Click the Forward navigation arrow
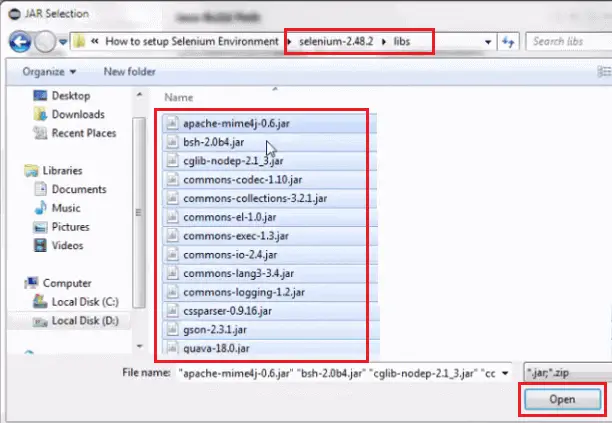612x423 pixels. pyautogui.click(x=45, y=41)
